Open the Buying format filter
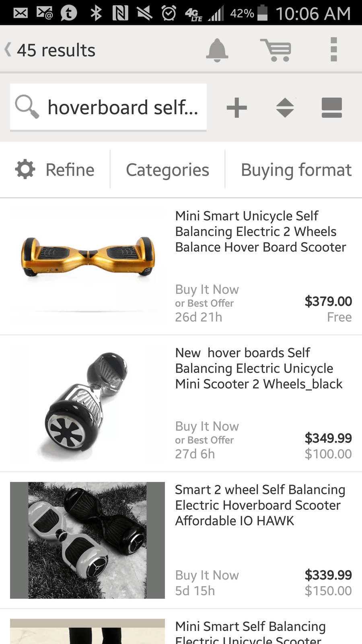 (296, 169)
